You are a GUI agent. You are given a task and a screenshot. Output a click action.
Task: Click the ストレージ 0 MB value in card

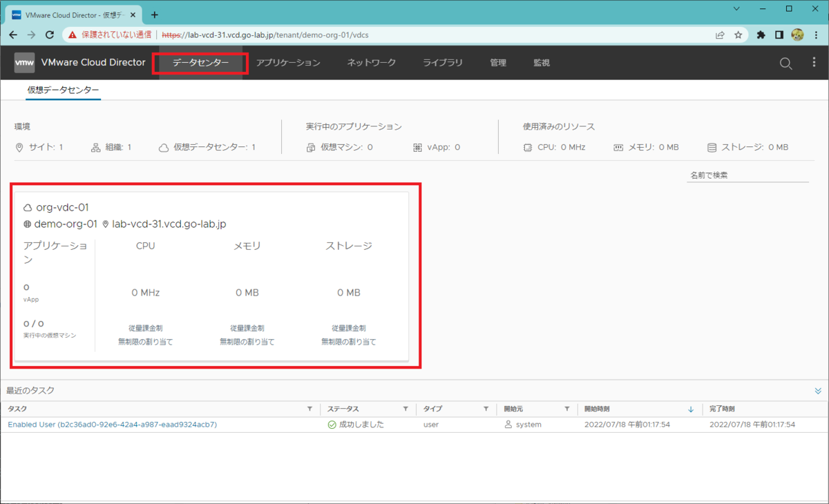point(349,293)
